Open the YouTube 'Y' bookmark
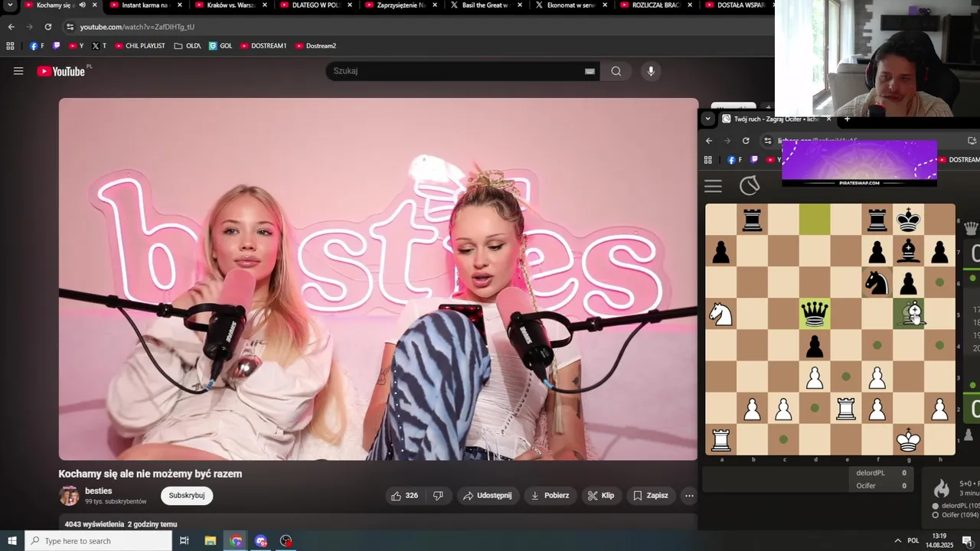 (76, 46)
